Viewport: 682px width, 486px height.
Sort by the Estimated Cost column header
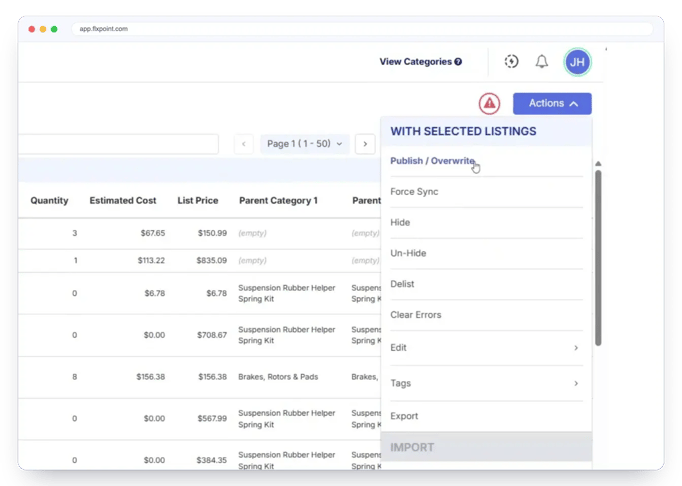click(x=123, y=201)
